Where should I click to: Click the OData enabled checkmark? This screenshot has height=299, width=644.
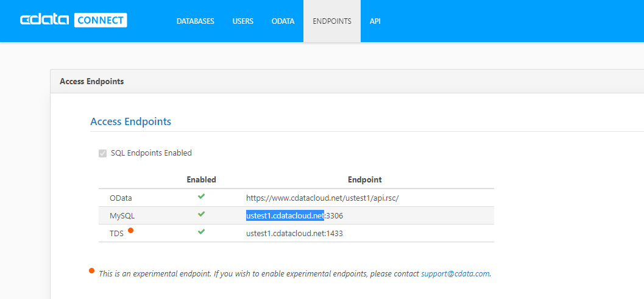point(201,196)
